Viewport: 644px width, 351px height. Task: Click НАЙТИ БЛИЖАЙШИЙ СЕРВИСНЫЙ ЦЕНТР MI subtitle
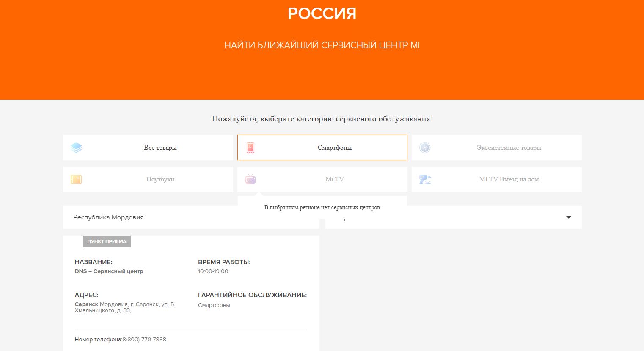point(322,45)
